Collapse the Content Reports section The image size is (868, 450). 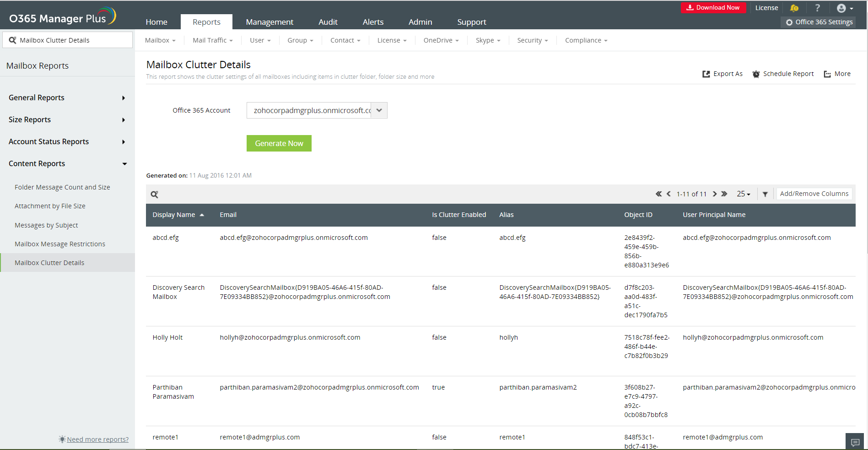(67, 163)
